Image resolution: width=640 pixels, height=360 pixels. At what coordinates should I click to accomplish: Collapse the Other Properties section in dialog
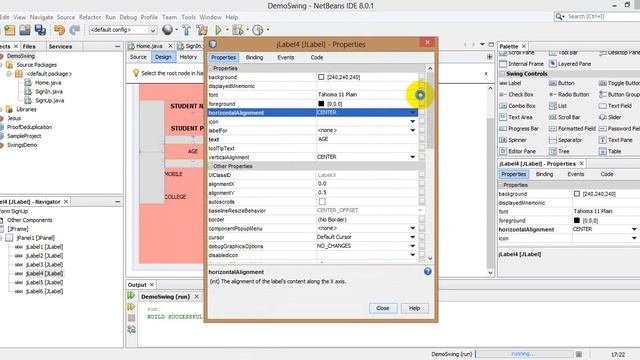pos(211,166)
